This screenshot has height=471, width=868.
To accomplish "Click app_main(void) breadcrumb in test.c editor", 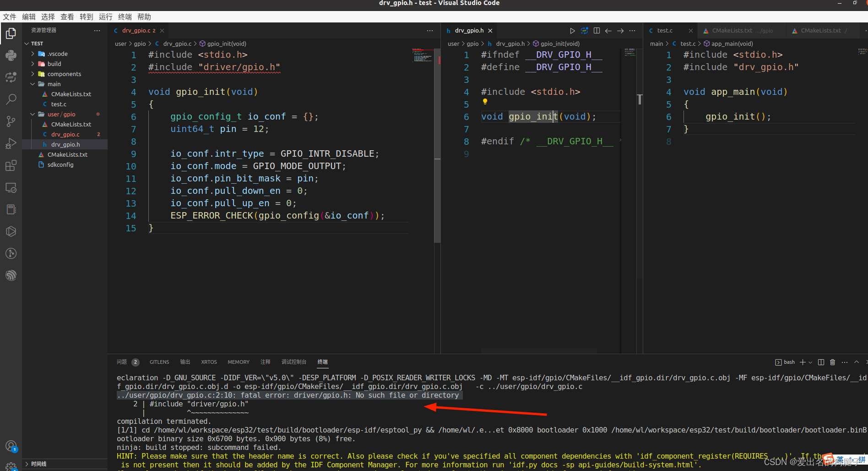I will tap(728, 44).
